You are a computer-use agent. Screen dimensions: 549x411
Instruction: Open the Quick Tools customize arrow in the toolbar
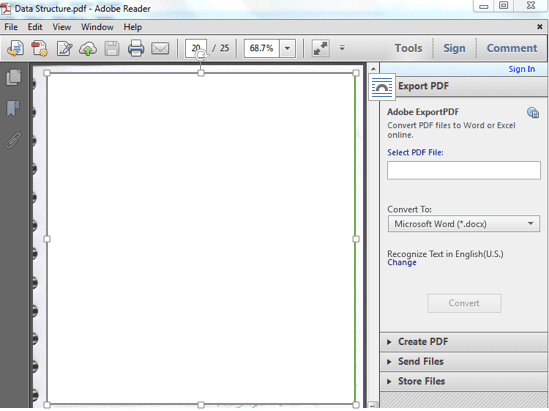pos(342,48)
